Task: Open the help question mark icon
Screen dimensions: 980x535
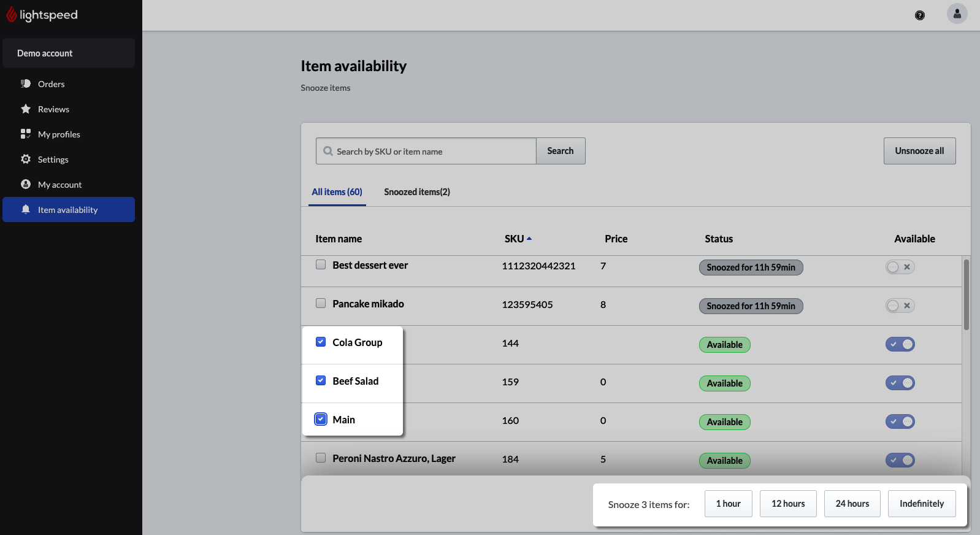Action: click(x=919, y=15)
